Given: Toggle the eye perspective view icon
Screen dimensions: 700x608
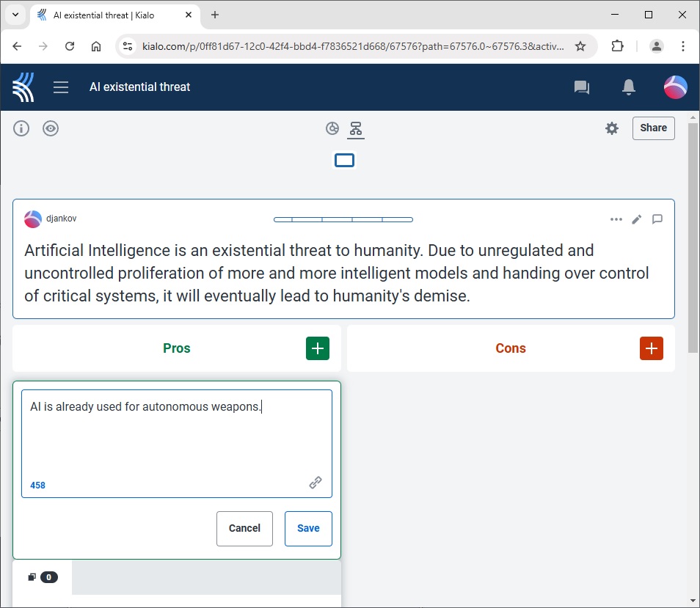Looking at the screenshot, I should (x=51, y=128).
